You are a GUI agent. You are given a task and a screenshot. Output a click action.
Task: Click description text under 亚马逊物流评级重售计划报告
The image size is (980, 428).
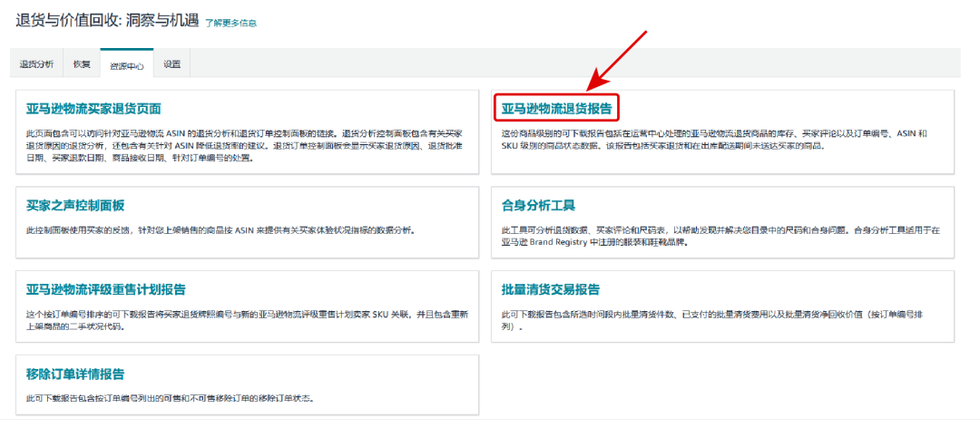pyautogui.click(x=244, y=320)
